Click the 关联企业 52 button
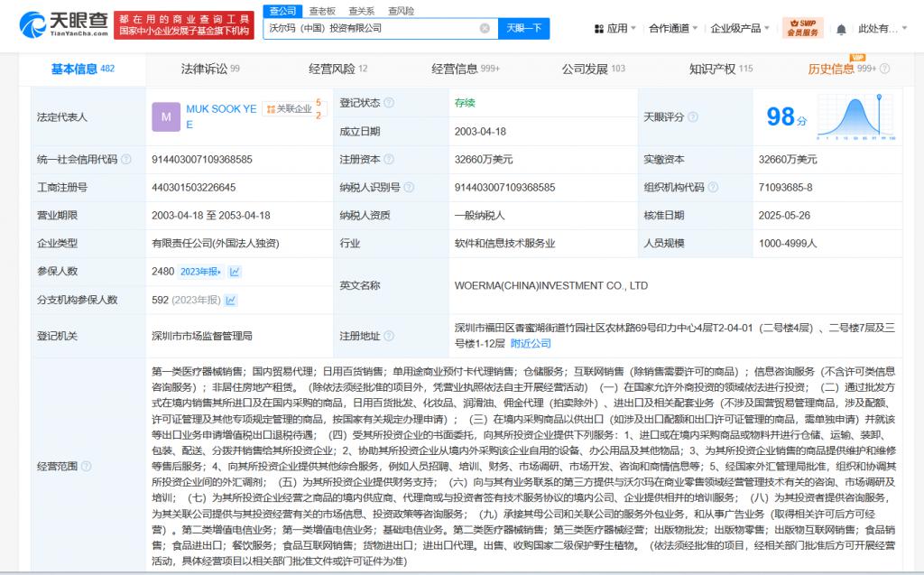Screen dimensions: 924x575 [x=294, y=109]
